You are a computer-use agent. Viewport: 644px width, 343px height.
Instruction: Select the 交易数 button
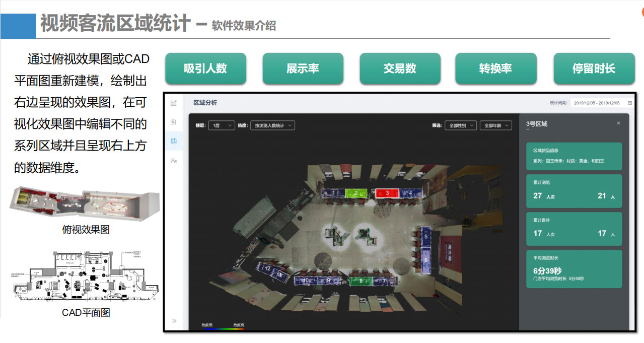[x=400, y=68]
